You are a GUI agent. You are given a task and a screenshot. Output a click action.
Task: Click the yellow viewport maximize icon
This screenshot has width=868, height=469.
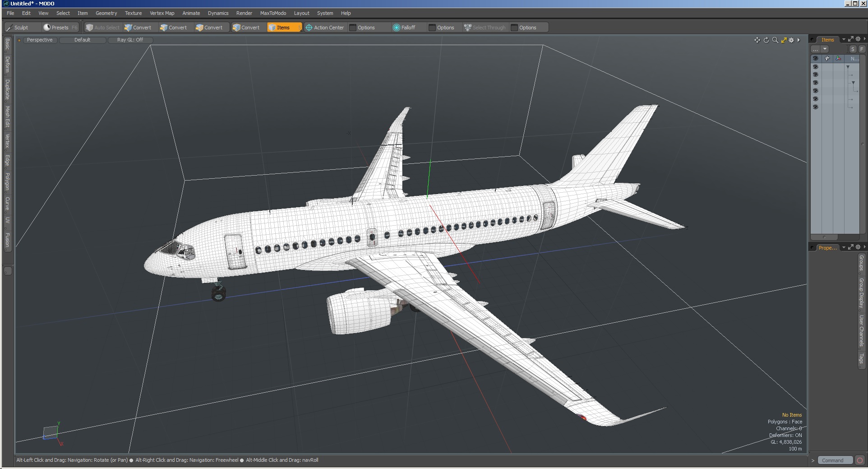pos(784,40)
